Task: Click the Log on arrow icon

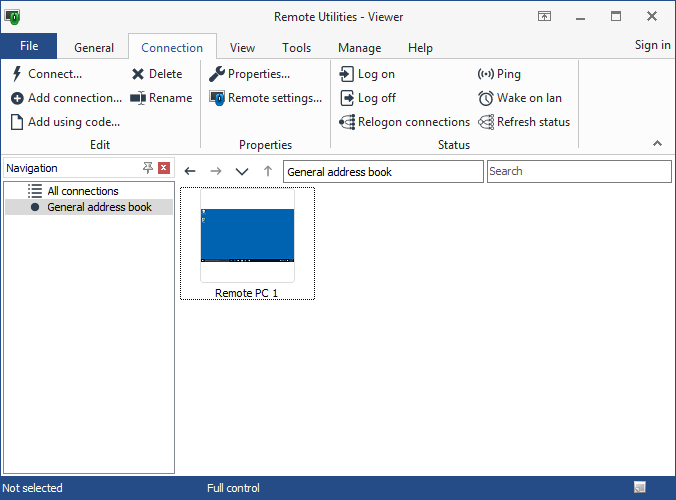Action: [x=346, y=74]
